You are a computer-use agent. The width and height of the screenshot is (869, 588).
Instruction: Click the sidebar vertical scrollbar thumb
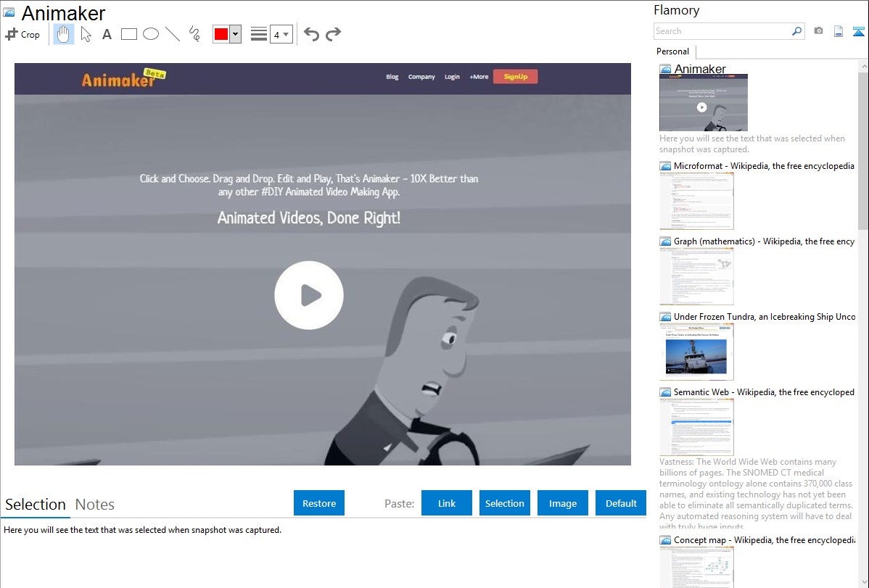[863, 149]
